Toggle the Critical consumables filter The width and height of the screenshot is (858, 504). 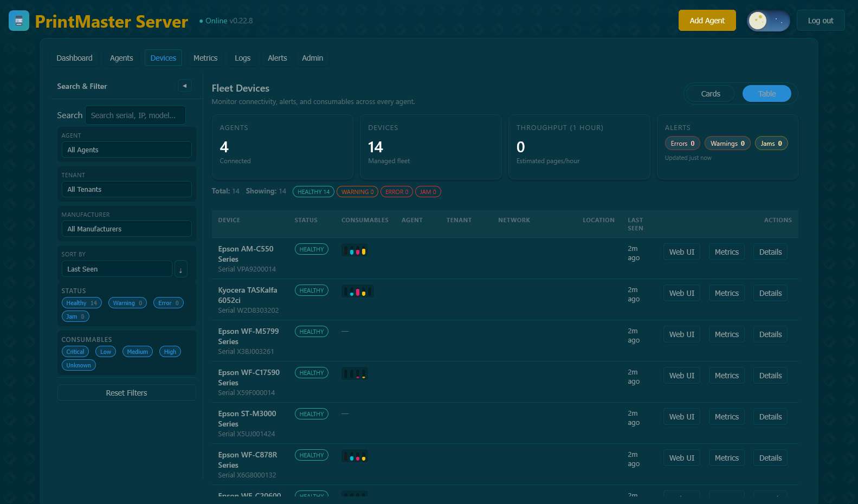75,352
